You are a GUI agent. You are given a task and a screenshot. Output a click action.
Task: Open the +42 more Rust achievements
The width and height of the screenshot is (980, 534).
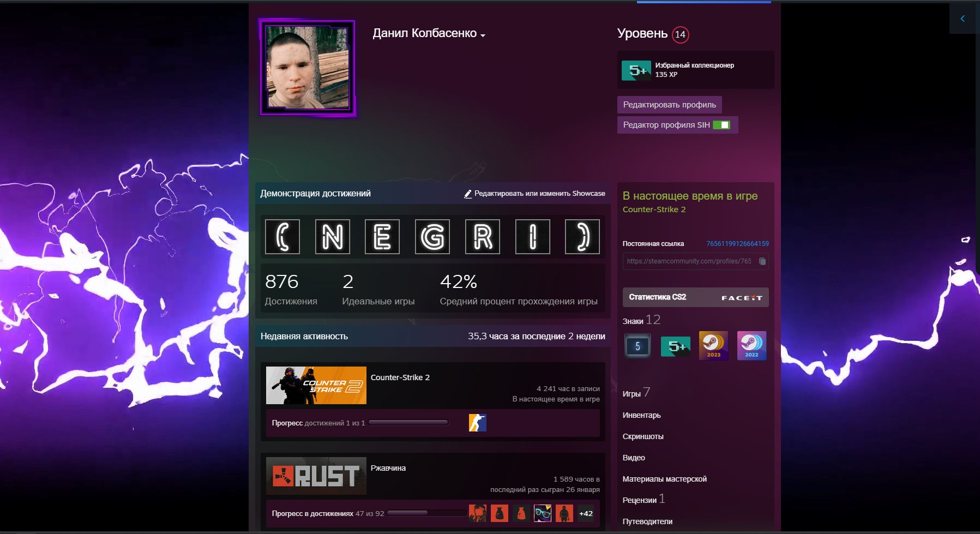tap(586, 513)
